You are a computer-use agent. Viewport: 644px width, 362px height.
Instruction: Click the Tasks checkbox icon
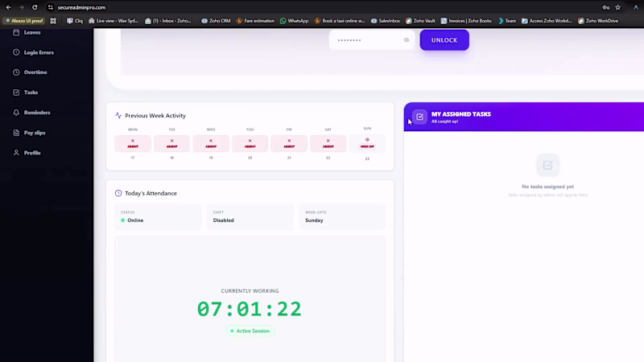click(x=16, y=93)
